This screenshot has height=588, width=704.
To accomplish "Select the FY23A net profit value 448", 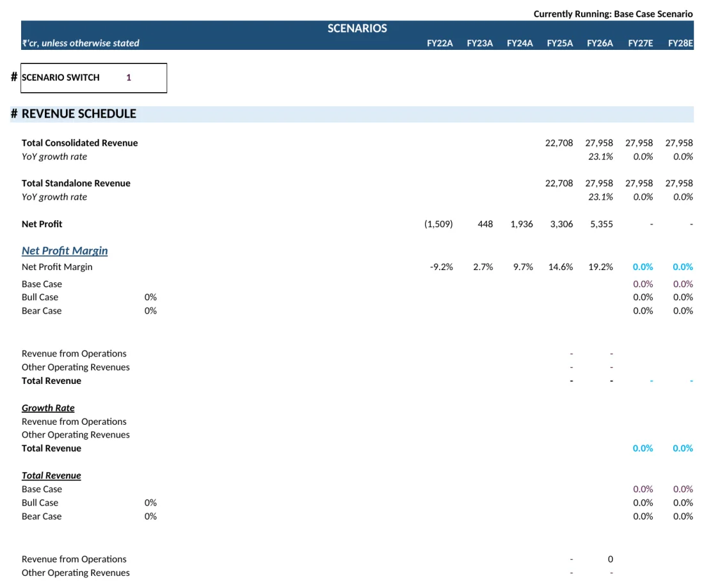I will 485,224.
